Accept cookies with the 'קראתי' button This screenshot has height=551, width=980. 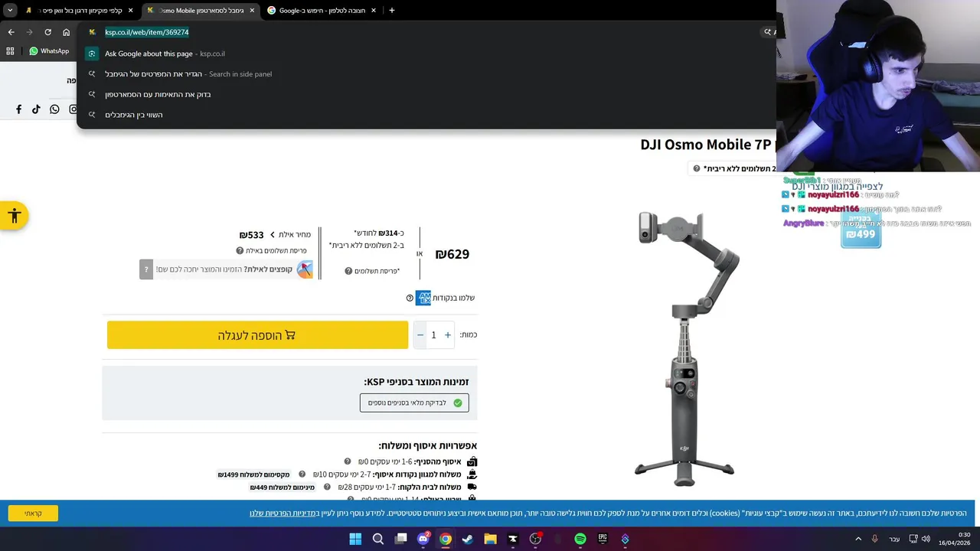point(33,514)
